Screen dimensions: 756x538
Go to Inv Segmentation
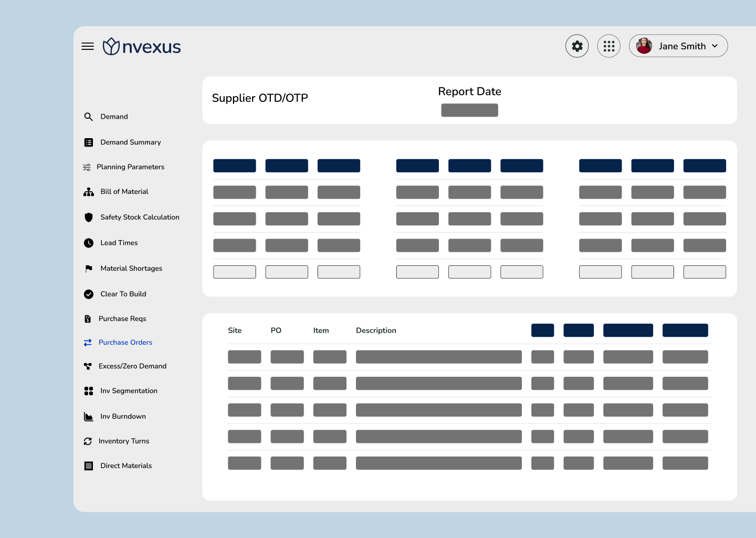(129, 391)
